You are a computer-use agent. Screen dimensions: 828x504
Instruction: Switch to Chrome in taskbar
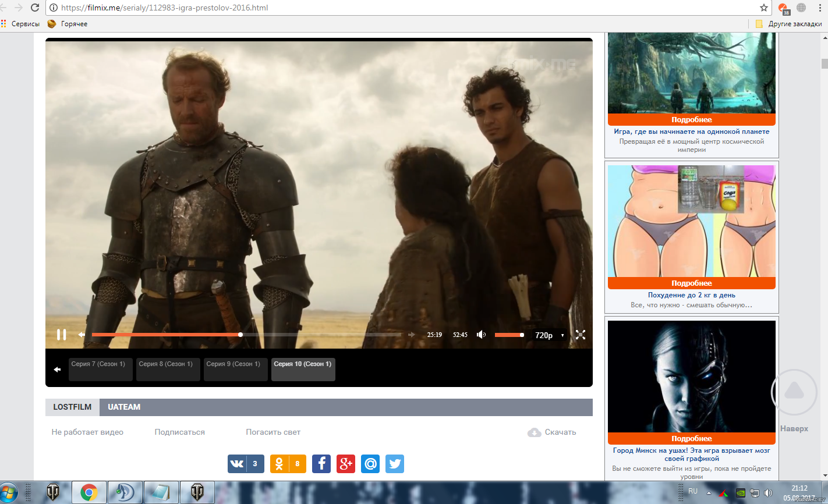coord(89,492)
